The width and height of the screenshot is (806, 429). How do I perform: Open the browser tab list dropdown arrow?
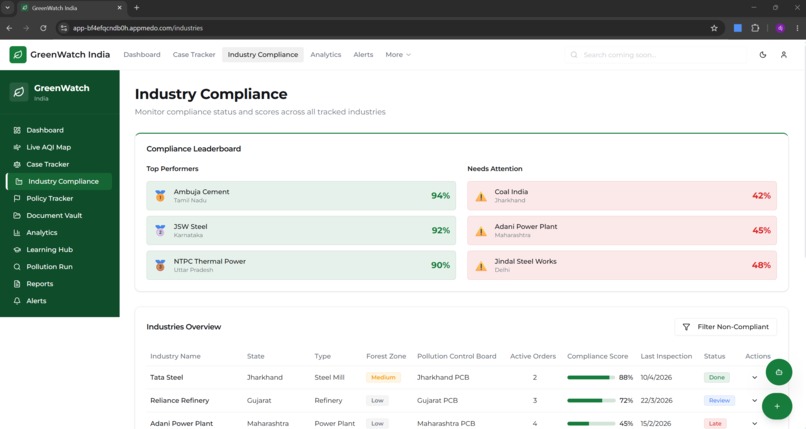pyautogui.click(x=8, y=8)
